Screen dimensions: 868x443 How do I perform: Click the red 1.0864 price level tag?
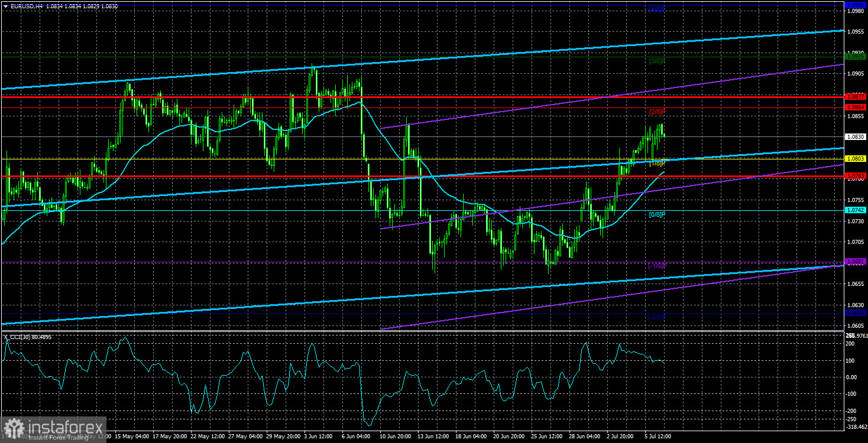point(856,107)
